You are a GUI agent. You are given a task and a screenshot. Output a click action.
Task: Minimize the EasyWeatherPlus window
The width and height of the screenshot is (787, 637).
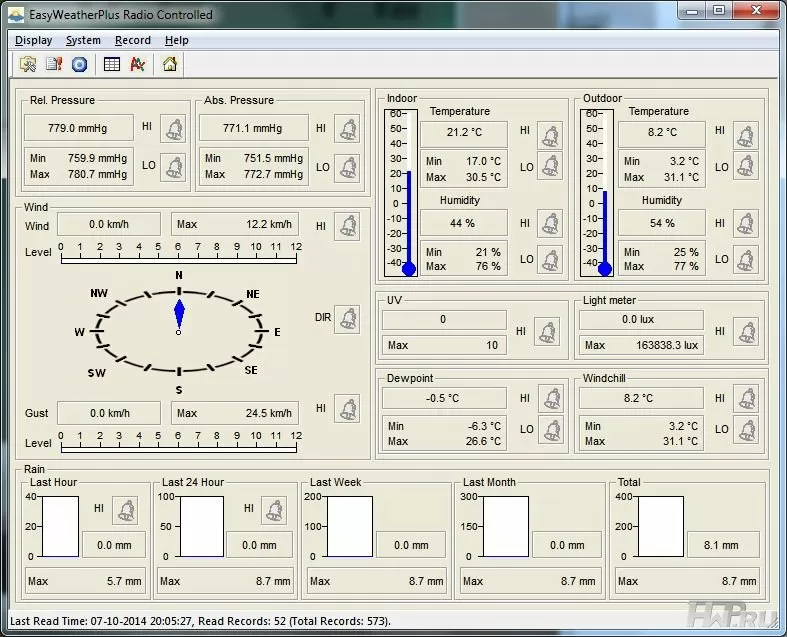point(693,11)
